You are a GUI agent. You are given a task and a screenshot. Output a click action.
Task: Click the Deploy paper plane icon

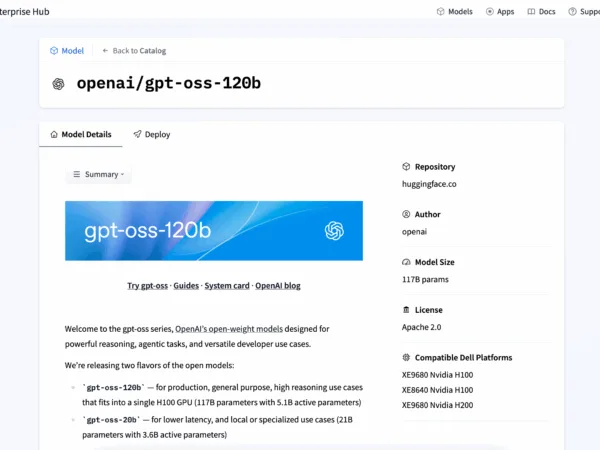click(137, 134)
